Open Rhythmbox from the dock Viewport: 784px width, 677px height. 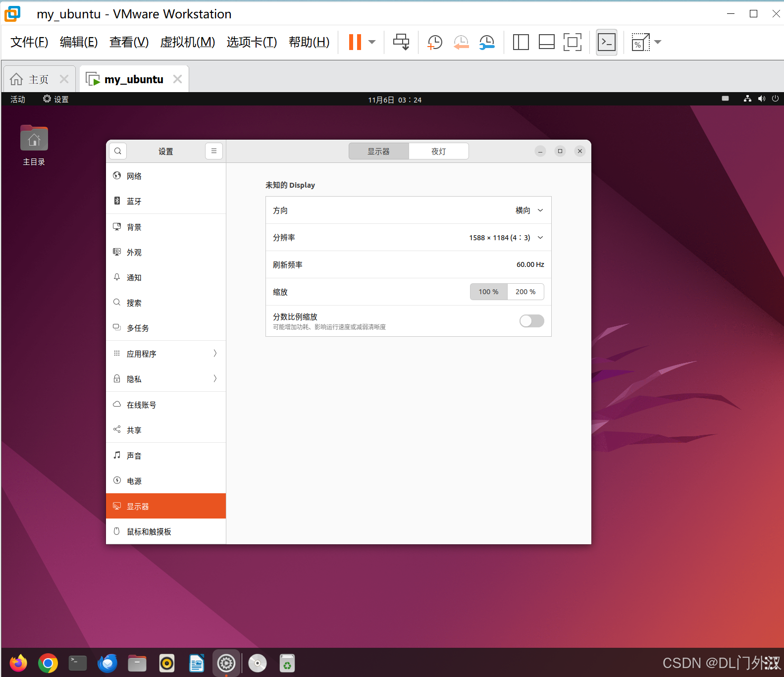(x=167, y=663)
